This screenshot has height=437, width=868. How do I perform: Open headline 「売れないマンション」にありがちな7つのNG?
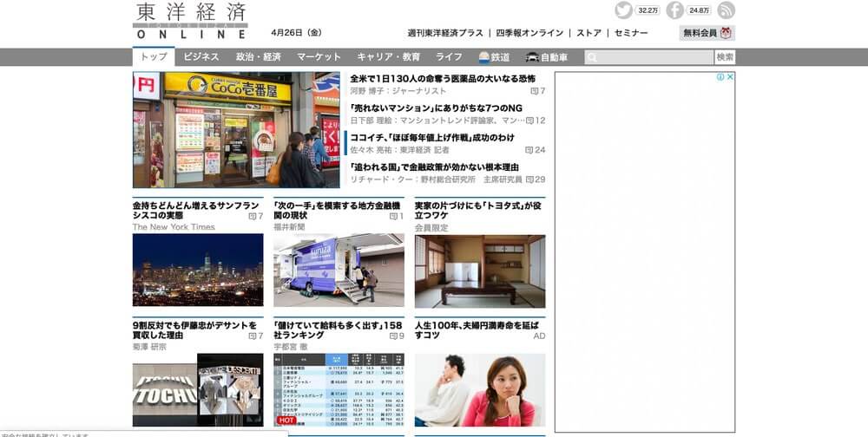437,108
